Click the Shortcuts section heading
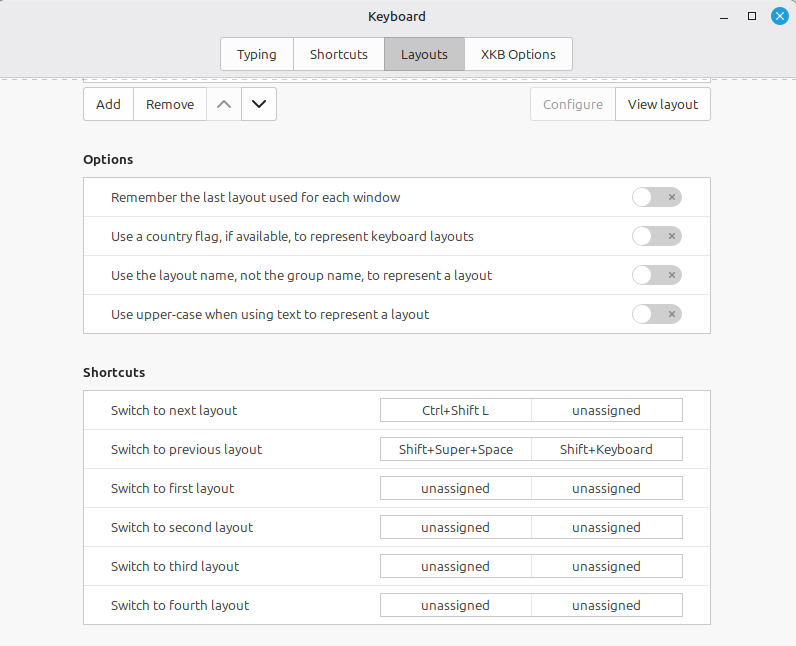The height and width of the screenshot is (646, 796). (114, 372)
